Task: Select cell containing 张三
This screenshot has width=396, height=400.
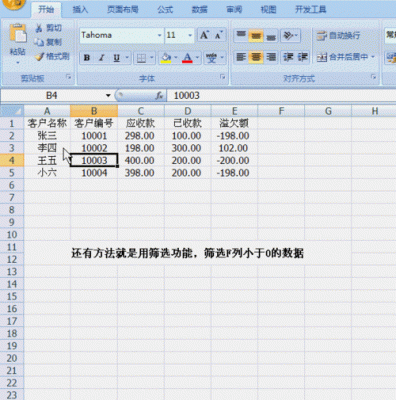Action: coord(47,136)
